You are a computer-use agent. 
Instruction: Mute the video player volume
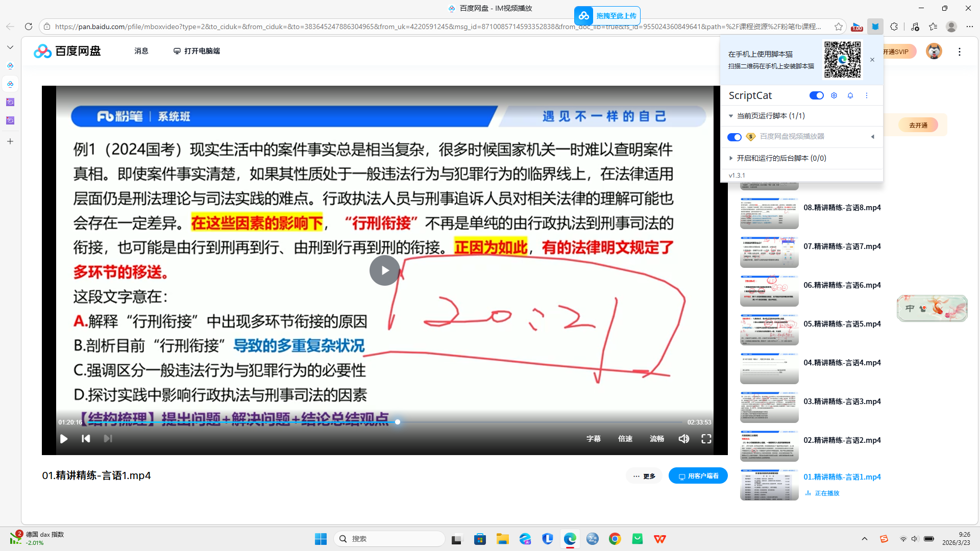pyautogui.click(x=684, y=438)
